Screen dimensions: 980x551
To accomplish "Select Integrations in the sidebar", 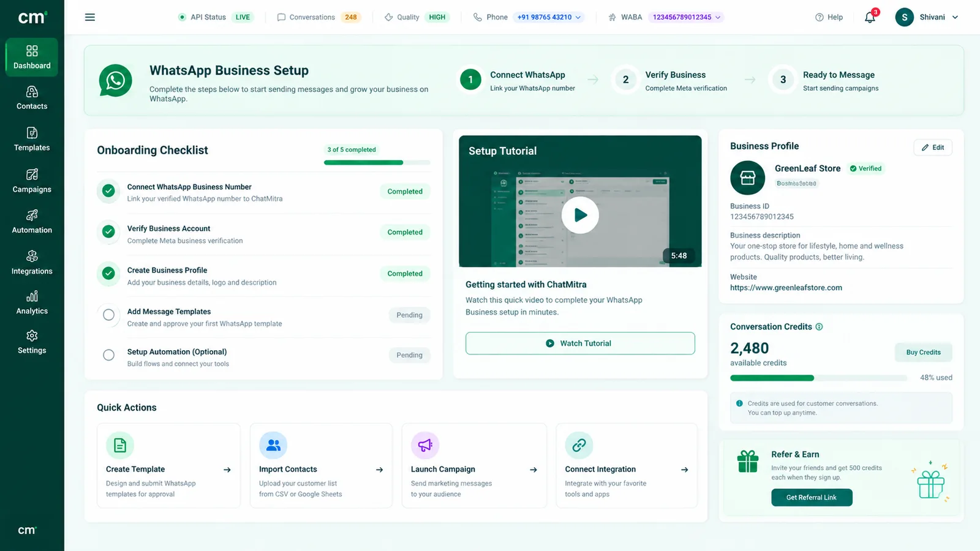I will [32, 263].
